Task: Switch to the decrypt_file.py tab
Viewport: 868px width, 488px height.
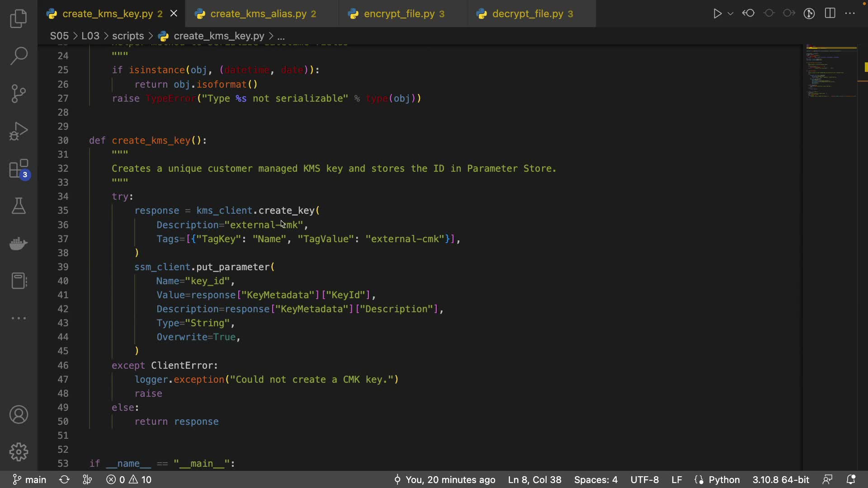Action: pyautogui.click(x=528, y=14)
